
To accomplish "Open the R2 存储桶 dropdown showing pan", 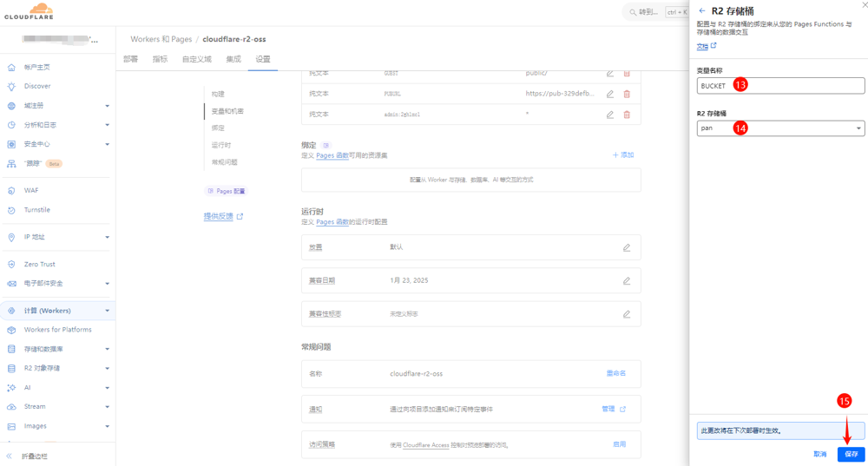I will click(780, 128).
